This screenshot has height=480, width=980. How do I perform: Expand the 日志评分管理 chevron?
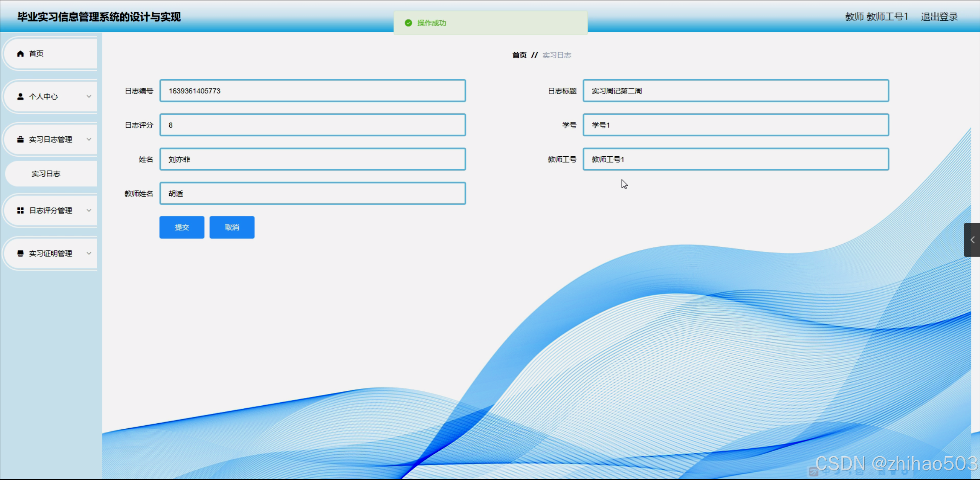click(89, 211)
